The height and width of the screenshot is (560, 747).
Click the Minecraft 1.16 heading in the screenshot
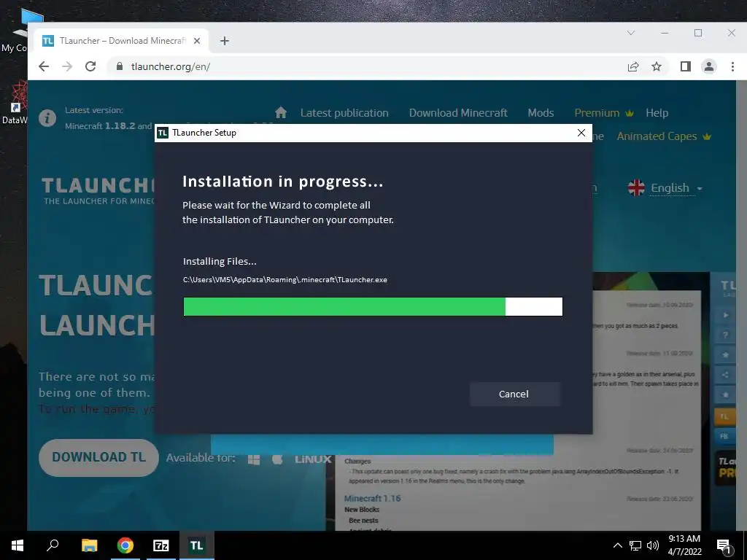pos(373,498)
